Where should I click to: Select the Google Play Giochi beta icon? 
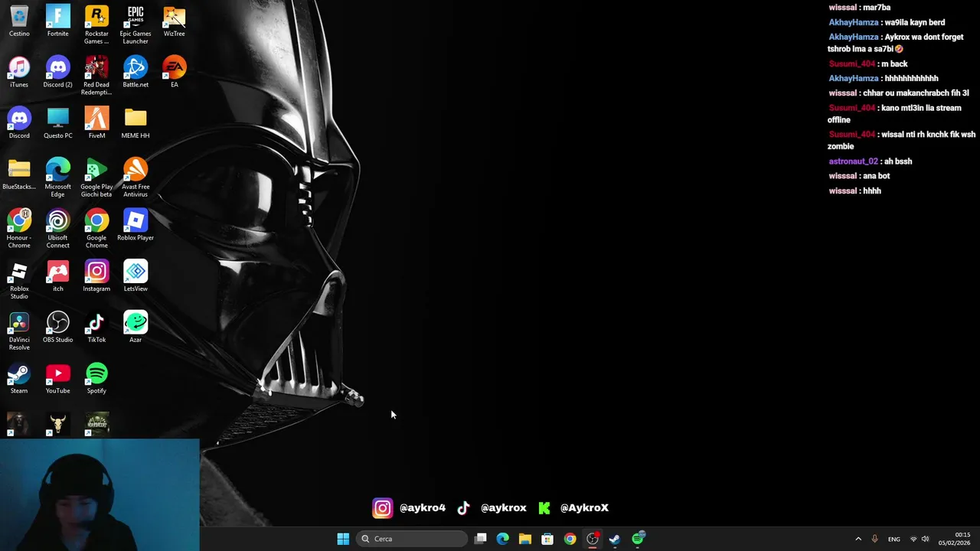[x=96, y=178]
